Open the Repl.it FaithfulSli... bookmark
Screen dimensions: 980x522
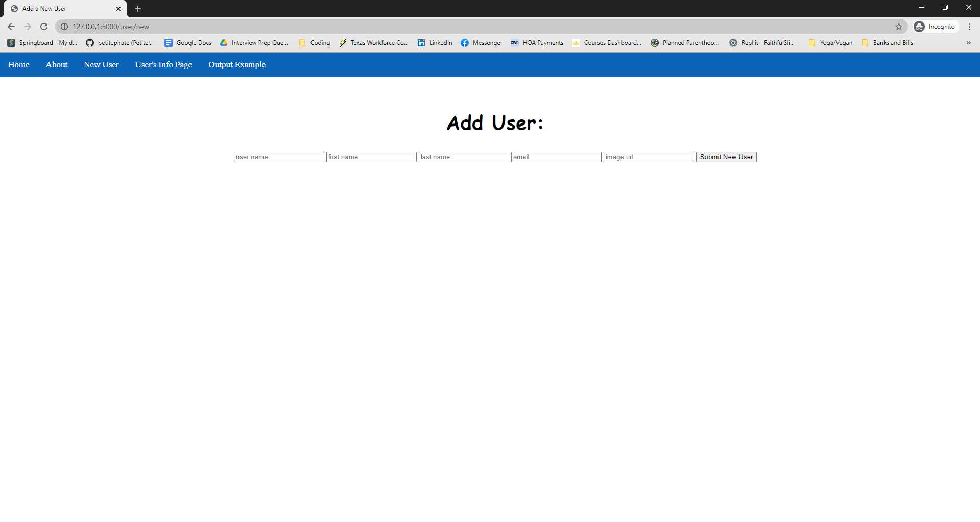(762, 43)
